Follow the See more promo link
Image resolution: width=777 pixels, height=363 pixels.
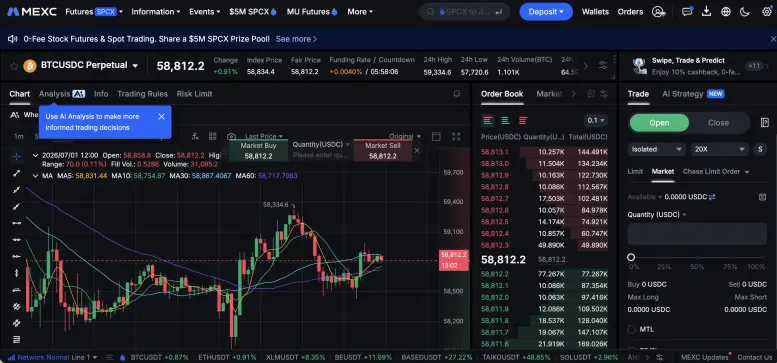296,39
